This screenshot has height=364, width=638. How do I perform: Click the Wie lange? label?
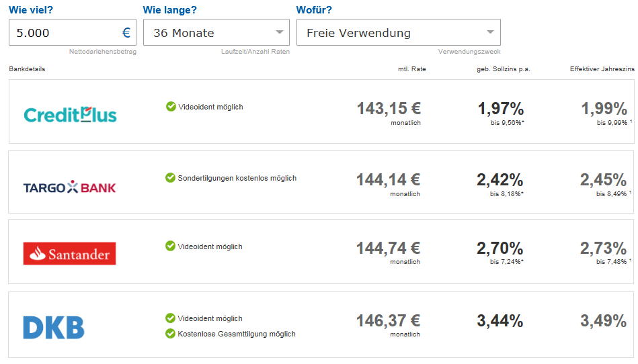point(169,10)
